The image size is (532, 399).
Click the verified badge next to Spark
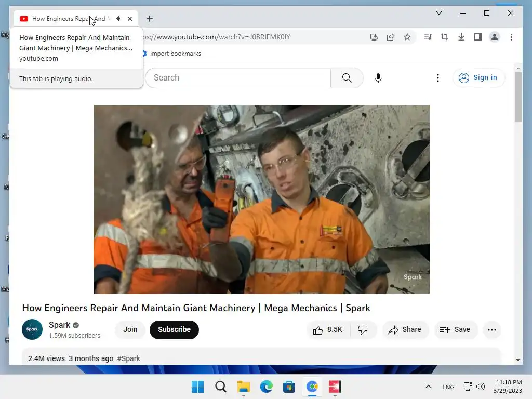click(76, 325)
